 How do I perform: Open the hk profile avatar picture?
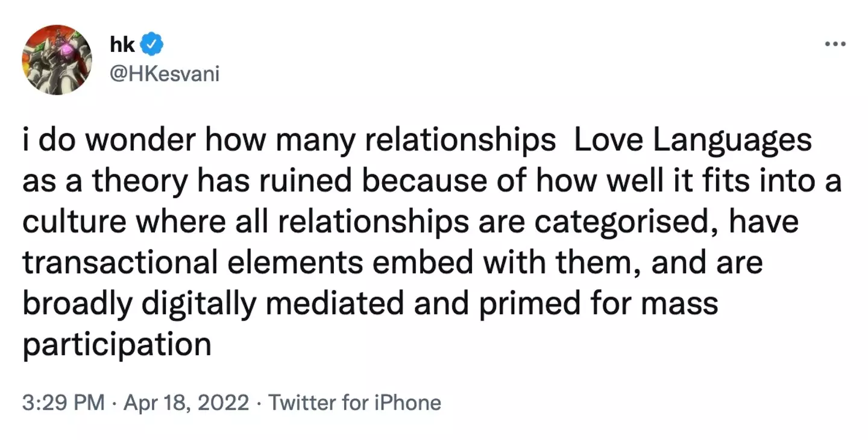(57, 60)
